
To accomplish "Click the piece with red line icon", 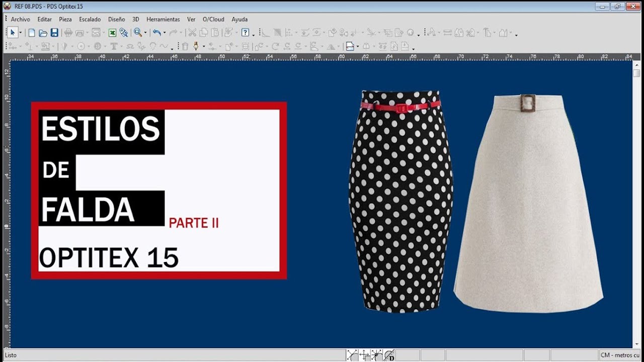I will click(x=350, y=46).
